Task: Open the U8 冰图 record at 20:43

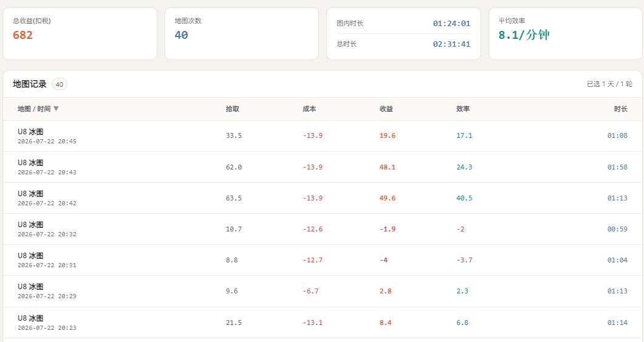Action: pyautogui.click(x=323, y=167)
